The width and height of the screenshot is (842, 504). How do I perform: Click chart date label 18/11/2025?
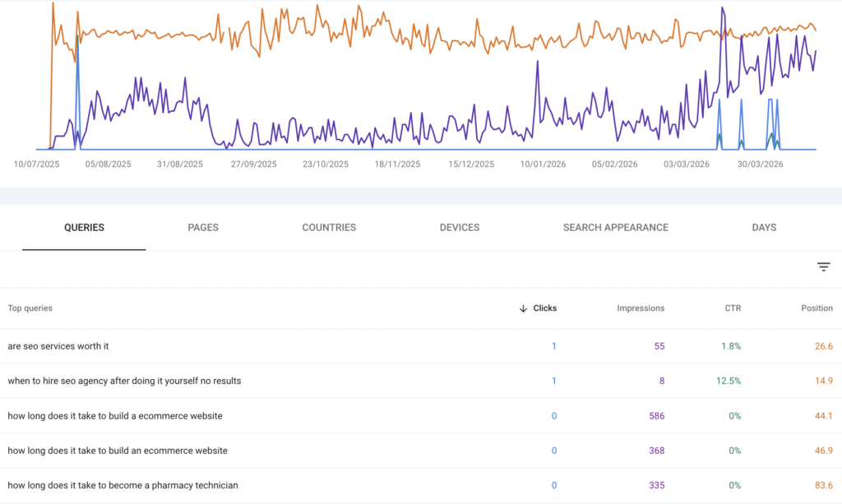pos(397,164)
